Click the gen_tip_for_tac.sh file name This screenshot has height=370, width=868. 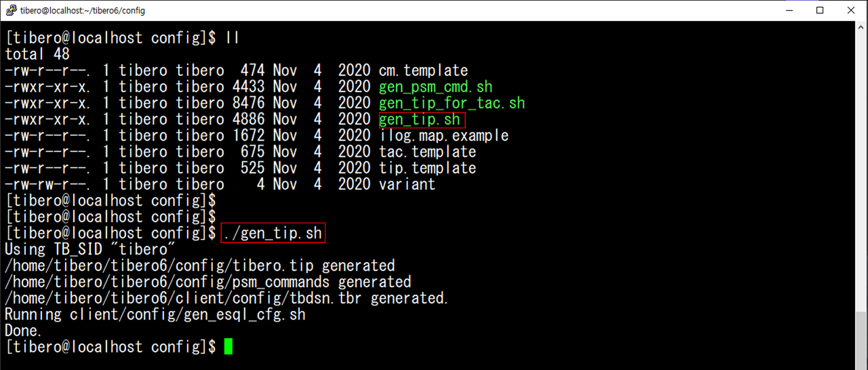tap(452, 103)
